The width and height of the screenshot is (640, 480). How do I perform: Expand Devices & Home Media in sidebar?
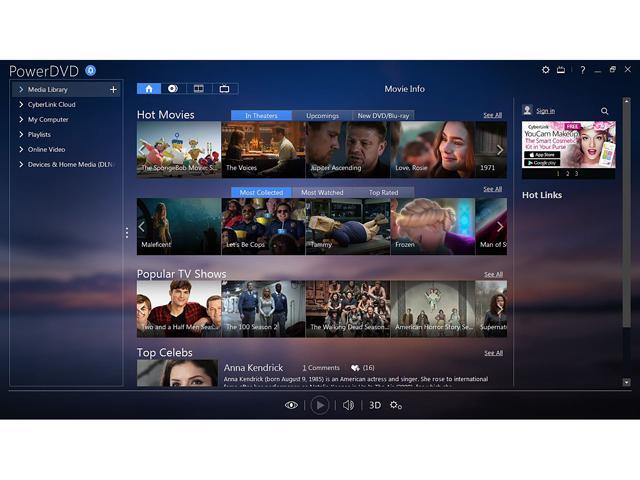click(21, 164)
